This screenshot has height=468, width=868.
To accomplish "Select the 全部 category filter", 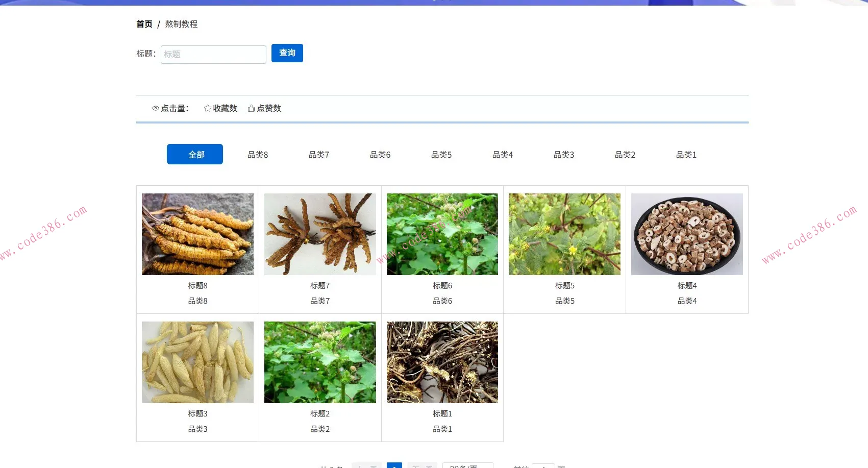I will [194, 154].
